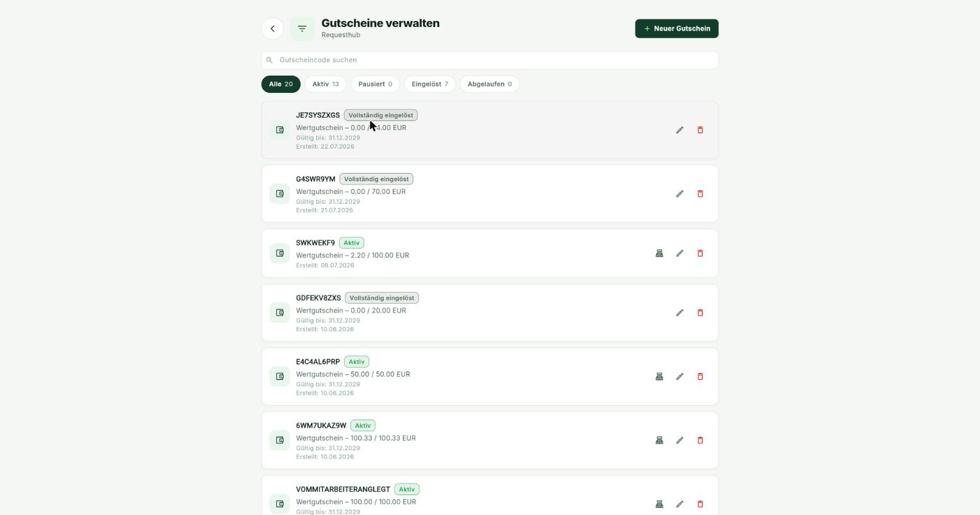This screenshot has height=515, width=980.
Task: Redeem voucher 6WM7UKAZ9W via register icon
Action: (x=659, y=440)
